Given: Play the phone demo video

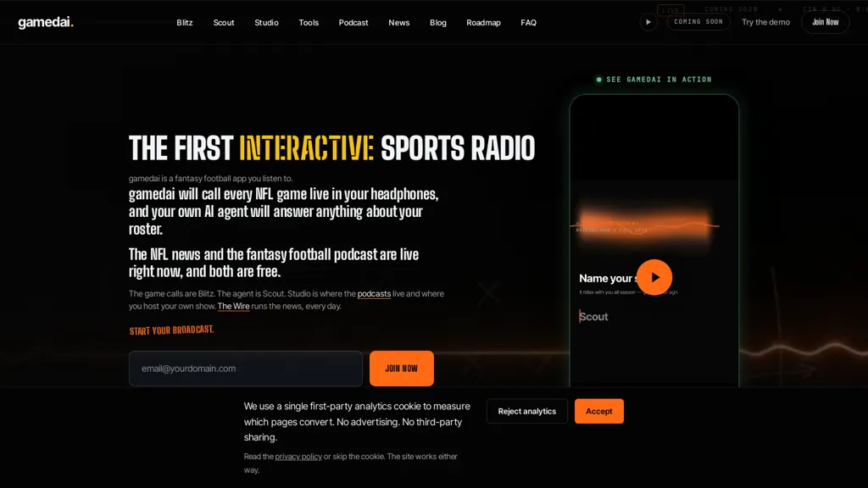Looking at the screenshot, I should 654,277.
